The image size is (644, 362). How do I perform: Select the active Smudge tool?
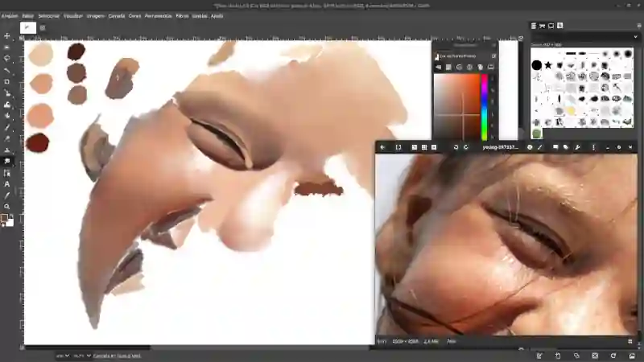click(x=7, y=162)
